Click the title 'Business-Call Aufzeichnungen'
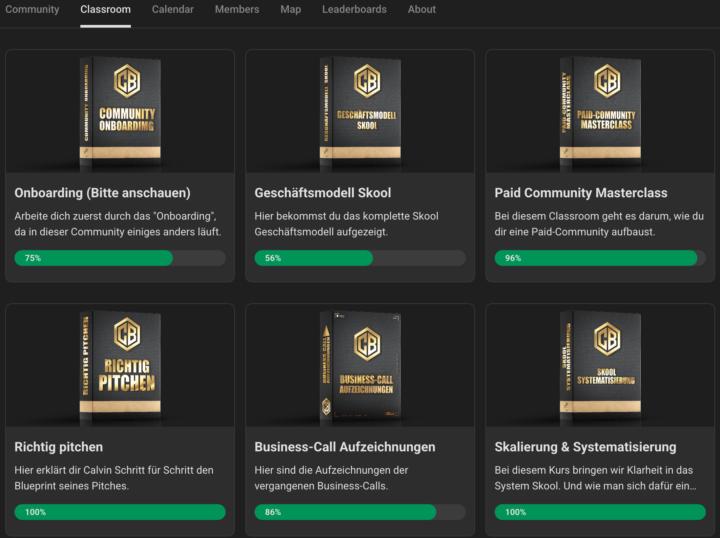Image resolution: width=720 pixels, height=538 pixels. click(345, 447)
